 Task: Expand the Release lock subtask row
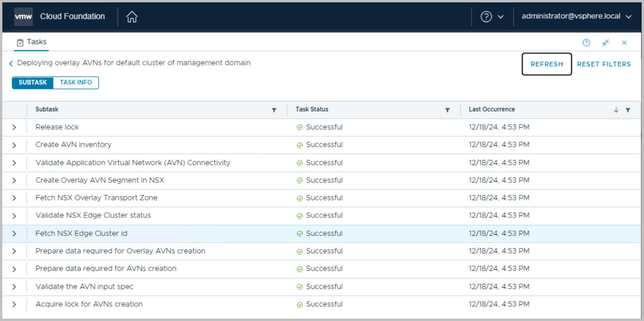pyautogui.click(x=14, y=127)
